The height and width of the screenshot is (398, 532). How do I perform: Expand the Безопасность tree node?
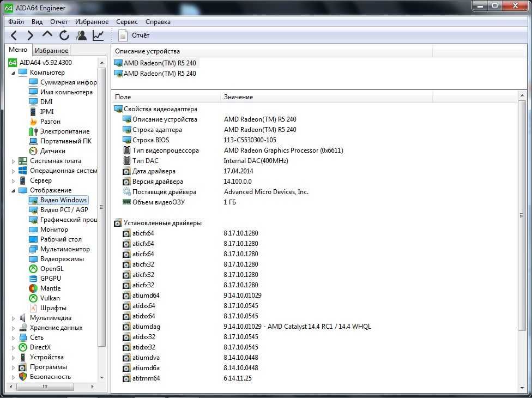13,377
